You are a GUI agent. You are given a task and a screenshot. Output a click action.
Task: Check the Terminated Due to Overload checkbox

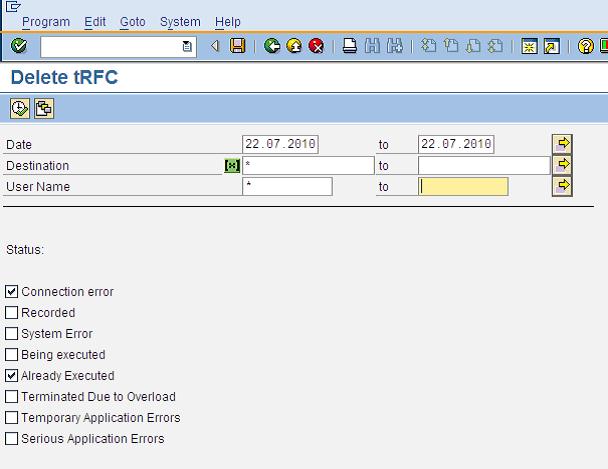click(12, 397)
